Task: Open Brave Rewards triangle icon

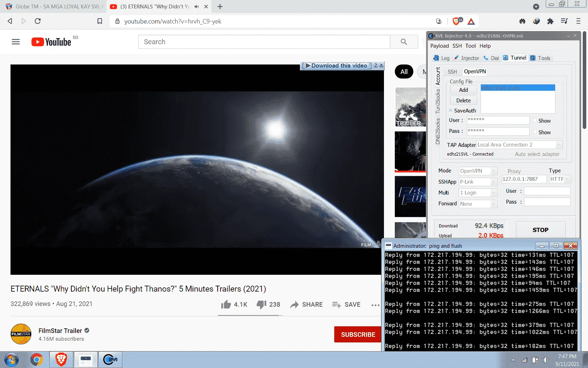Action: coord(471,21)
